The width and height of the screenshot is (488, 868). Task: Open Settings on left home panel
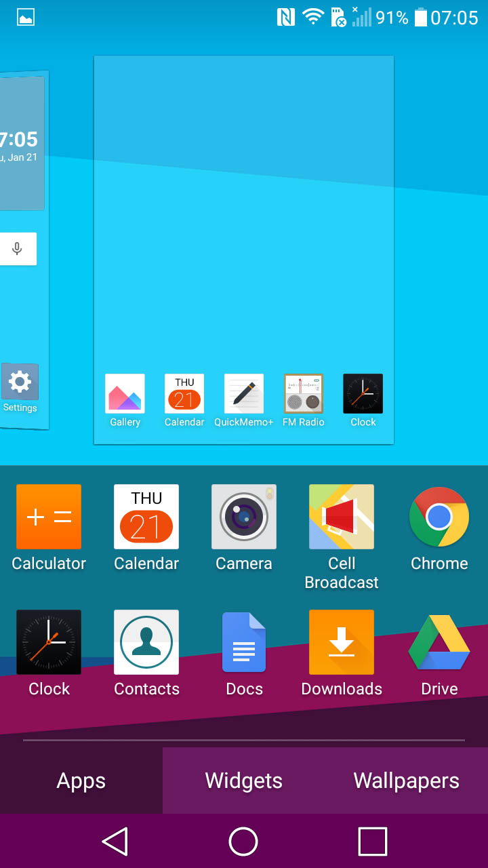tap(20, 382)
